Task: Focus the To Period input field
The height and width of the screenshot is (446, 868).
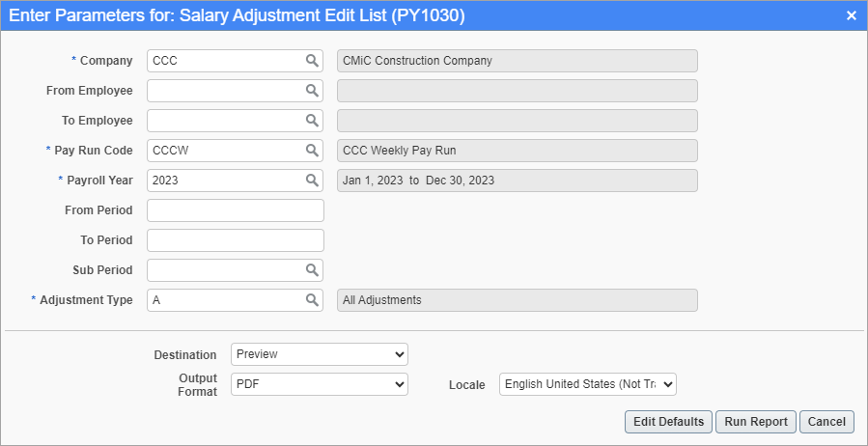Action: [236, 240]
